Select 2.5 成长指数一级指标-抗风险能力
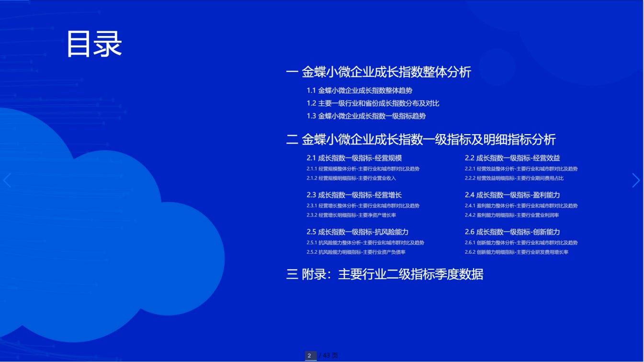The image size is (644, 362). click(358, 232)
